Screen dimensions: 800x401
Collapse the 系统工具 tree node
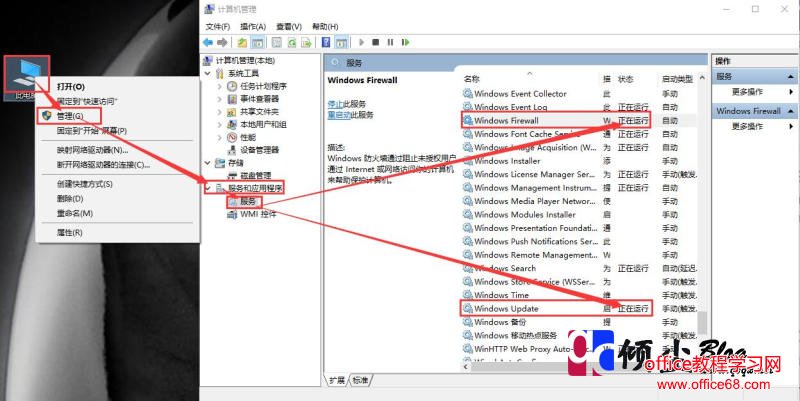click(x=208, y=73)
